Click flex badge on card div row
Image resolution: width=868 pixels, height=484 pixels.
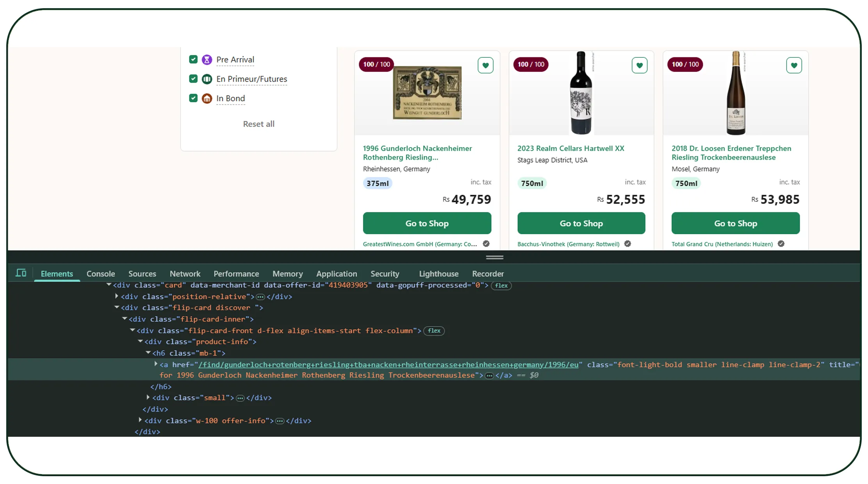tap(501, 286)
